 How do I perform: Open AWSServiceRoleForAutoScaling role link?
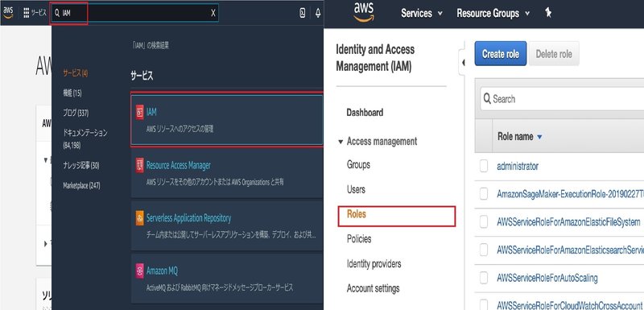point(547,278)
